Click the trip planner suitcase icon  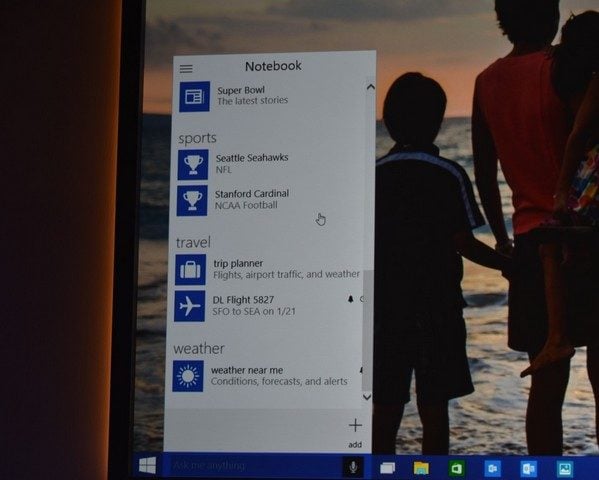pos(191,270)
